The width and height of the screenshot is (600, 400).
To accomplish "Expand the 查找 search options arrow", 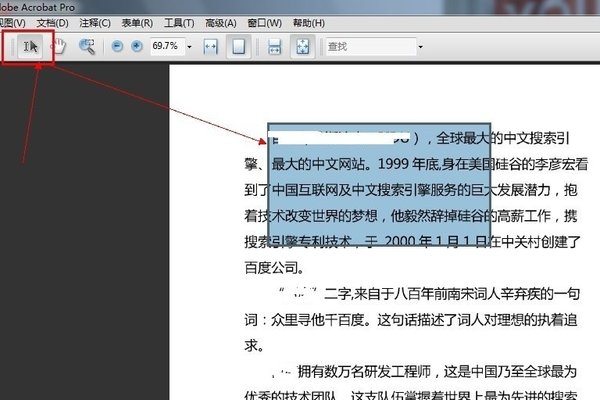I will click(x=420, y=47).
